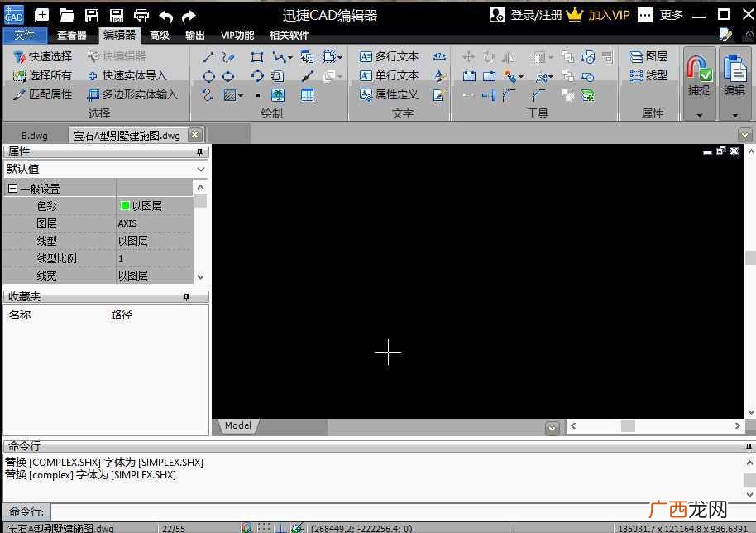756x533 pixels.
Task: Choose the hatch fill tool
Action: click(x=229, y=95)
